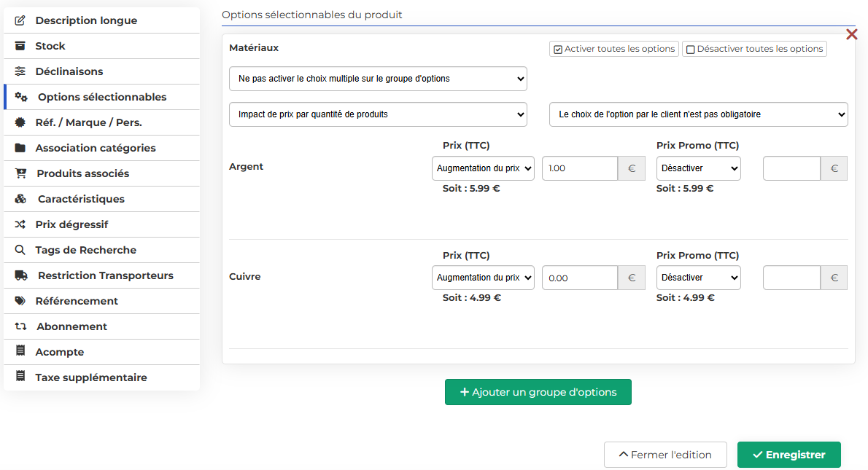
Task: Open Argent Augmentation du prix dropdown
Action: click(484, 168)
